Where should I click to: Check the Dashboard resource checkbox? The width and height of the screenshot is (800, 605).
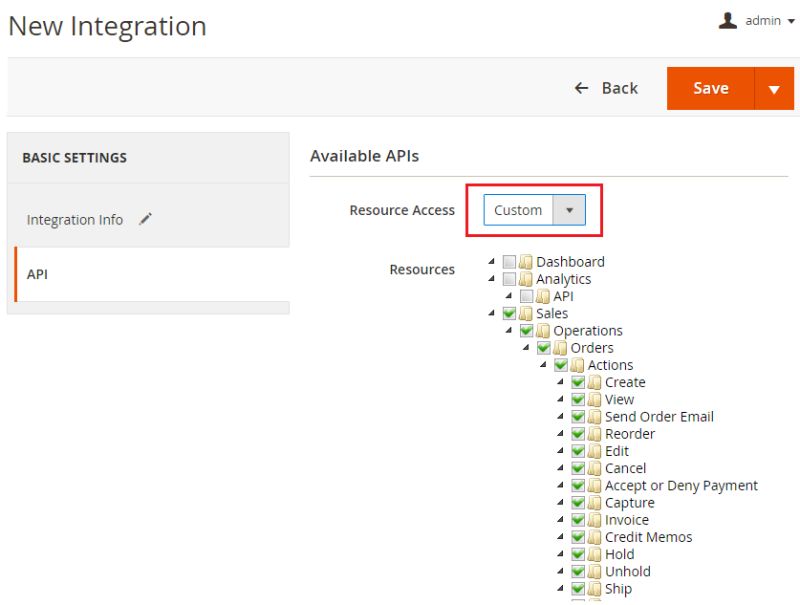(x=509, y=262)
